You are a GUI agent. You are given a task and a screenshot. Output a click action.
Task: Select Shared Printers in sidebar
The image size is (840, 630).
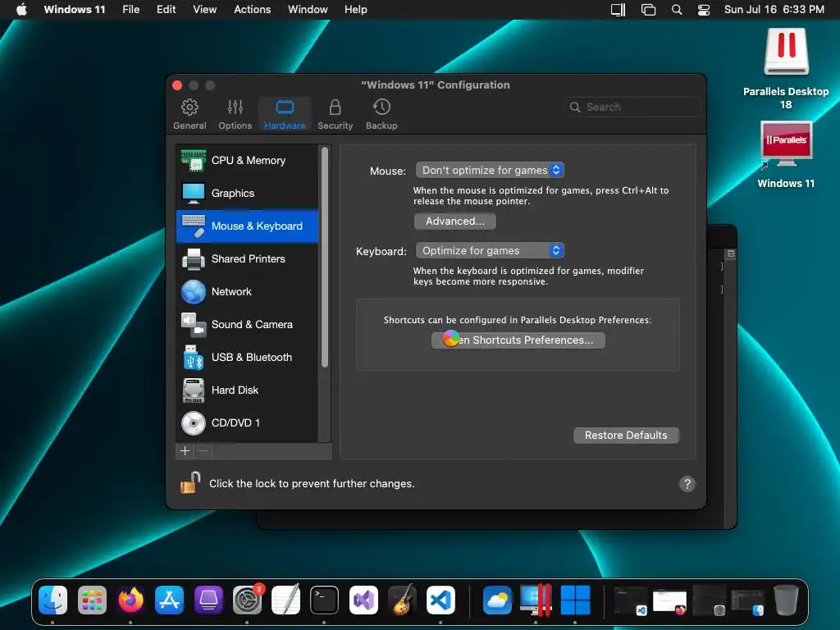248,258
